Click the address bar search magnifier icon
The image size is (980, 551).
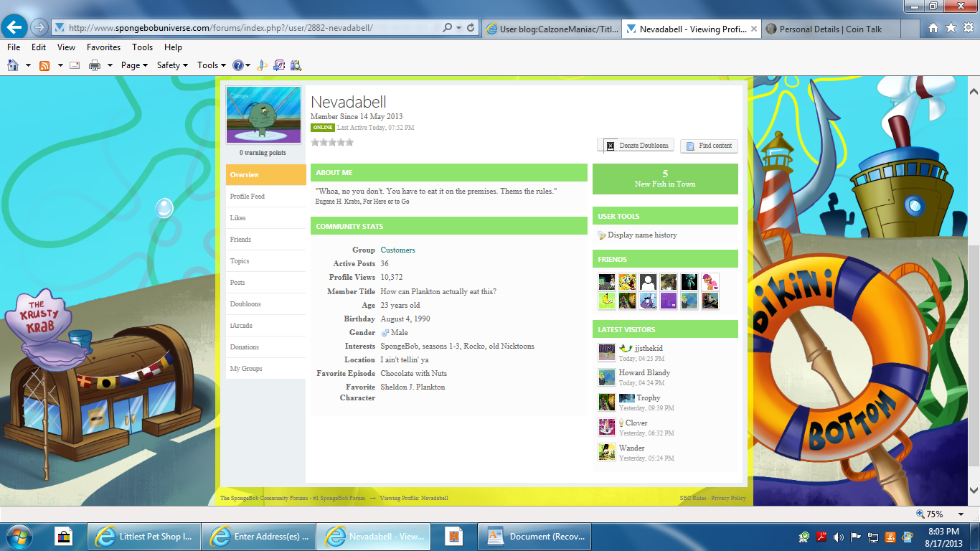coord(448,28)
